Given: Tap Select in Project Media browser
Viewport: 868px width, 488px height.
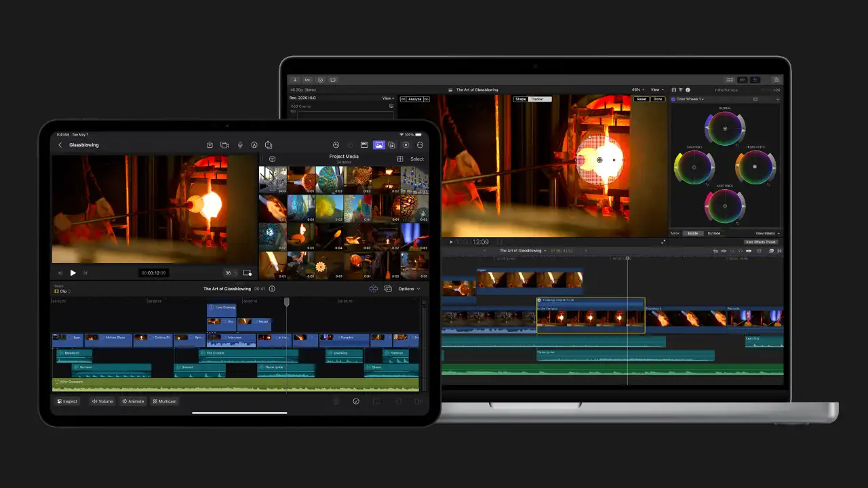Looking at the screenshot, I should click(x=417, y=159).
